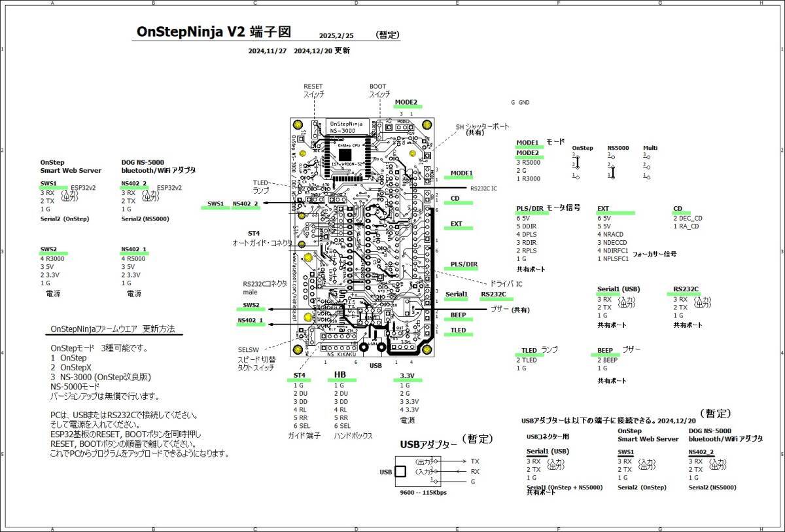Click the USB connector square in the adapter diagram
This screenshot has height=532, width=785.
[x=400, y=471]
